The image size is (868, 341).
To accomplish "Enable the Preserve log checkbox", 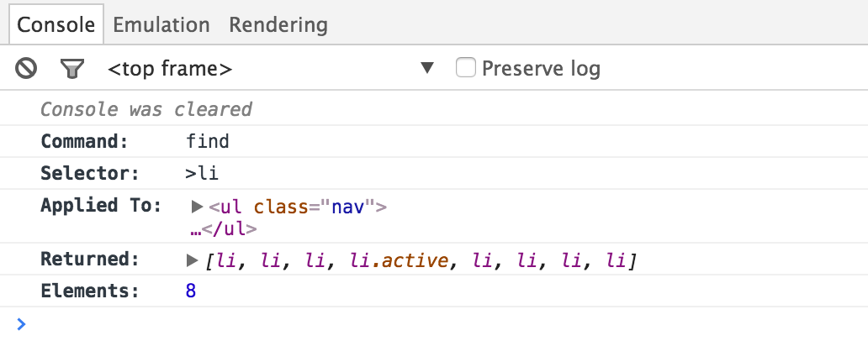I will [x=466, y=67].
